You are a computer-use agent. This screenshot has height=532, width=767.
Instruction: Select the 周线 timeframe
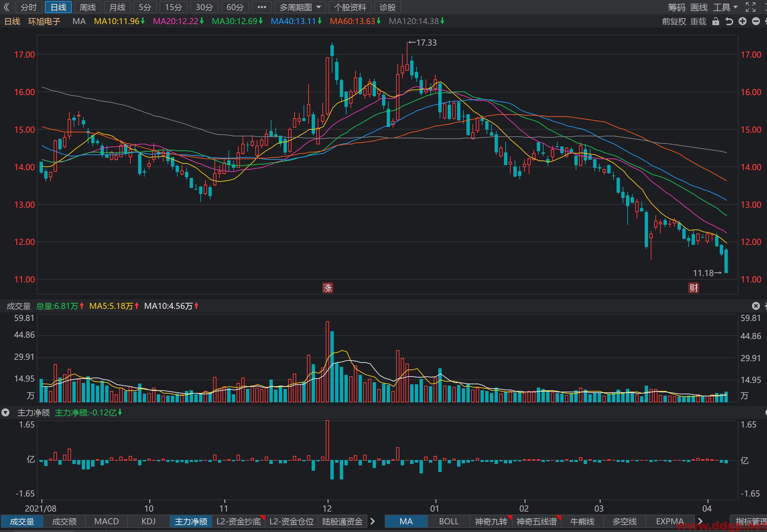88,7
